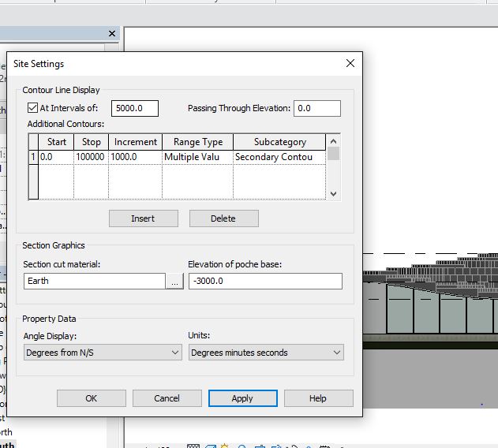The width and height of the screenshot is (498, 448).
Task: Click the Elevation of poche base field
Action: pos(265,281)
